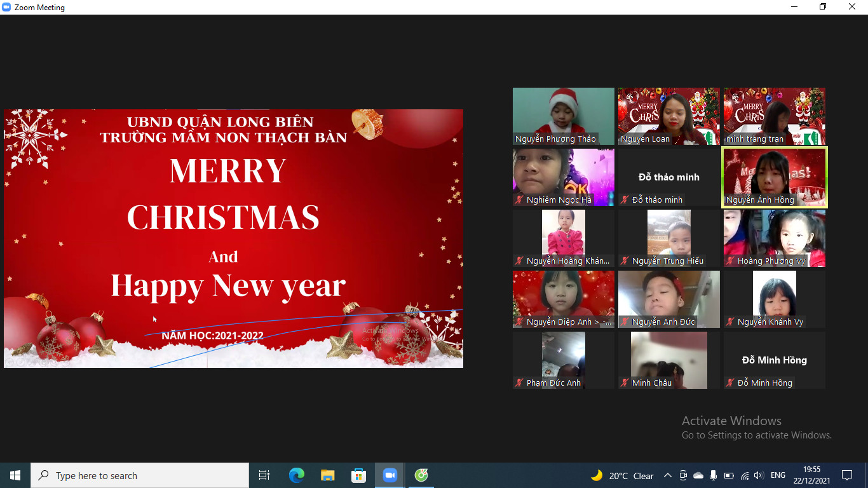Open the green Cốc Cốc browser icon
Image resolution: width=868 pixels, height=488 pixels.
tap(421, 475)
